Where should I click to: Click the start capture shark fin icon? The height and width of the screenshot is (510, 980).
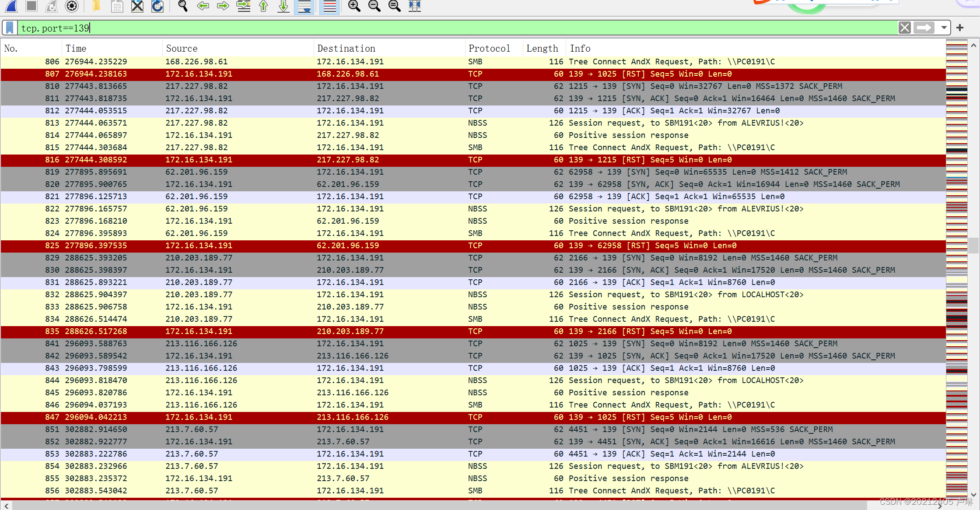point(11,6)
